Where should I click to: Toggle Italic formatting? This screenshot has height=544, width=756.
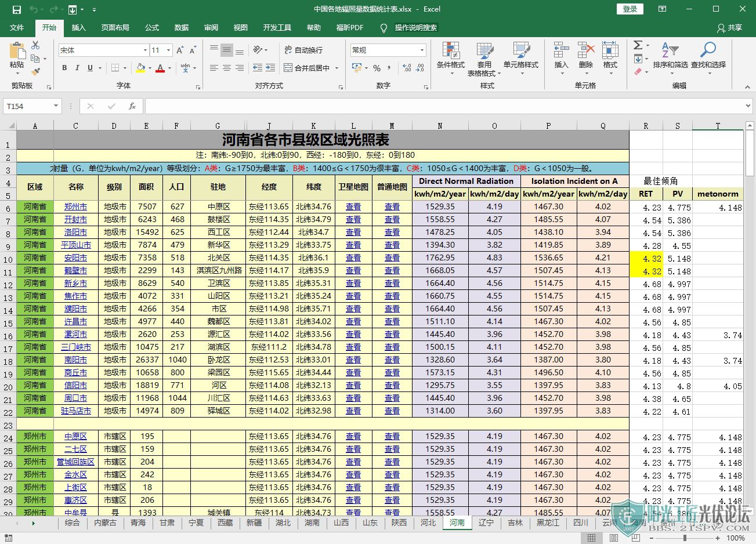tap(77, 68)
